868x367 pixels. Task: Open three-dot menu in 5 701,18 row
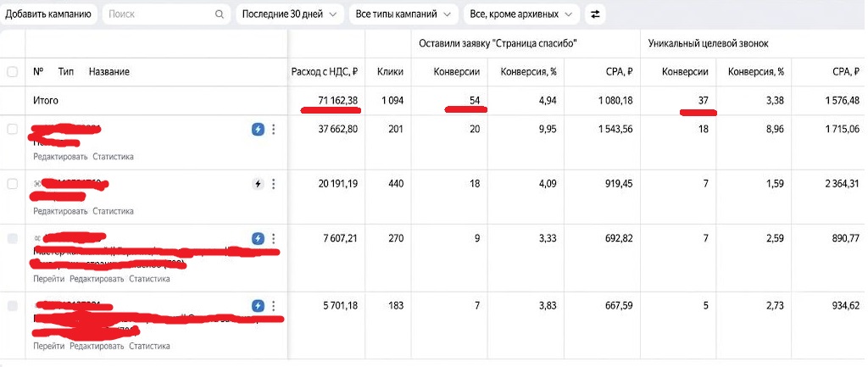pyautogui.click(x=274, y=306)
